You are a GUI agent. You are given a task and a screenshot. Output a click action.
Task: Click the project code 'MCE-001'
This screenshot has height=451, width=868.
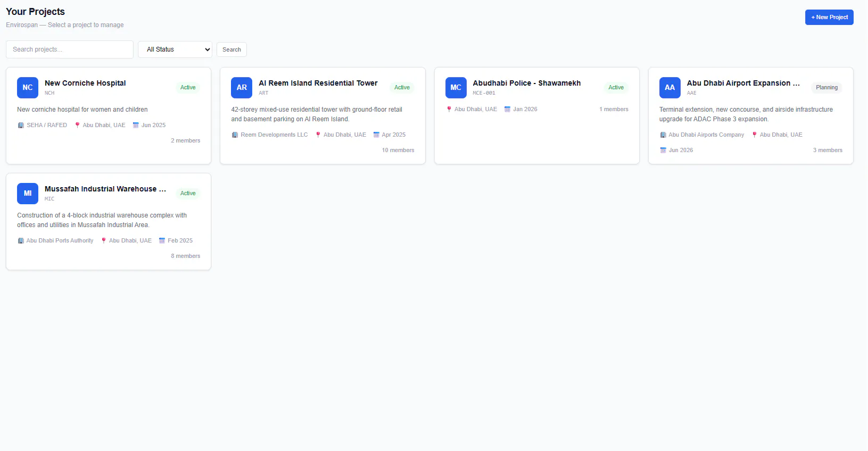(x=484, y=93)
